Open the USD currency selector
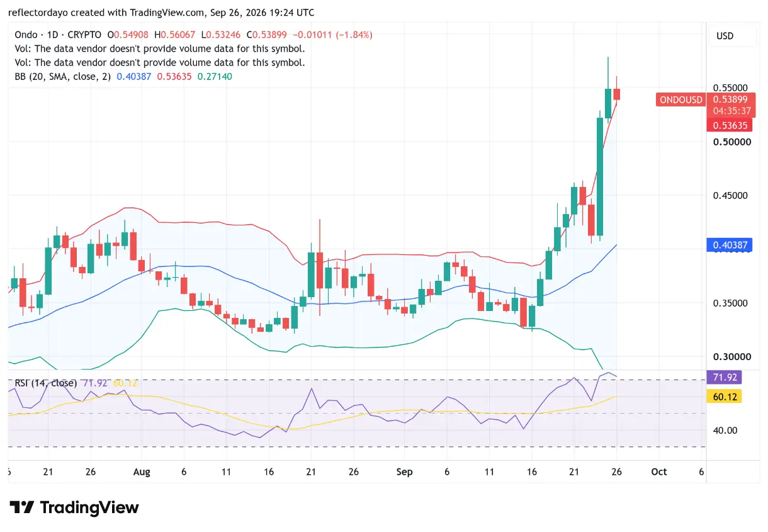The image size is (768, 532). click(731, 36)
